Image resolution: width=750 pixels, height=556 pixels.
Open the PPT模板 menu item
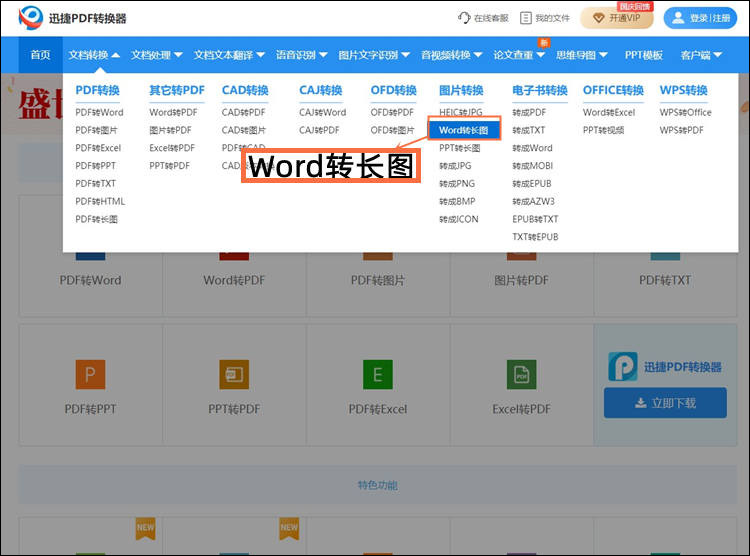pos(643,55)
